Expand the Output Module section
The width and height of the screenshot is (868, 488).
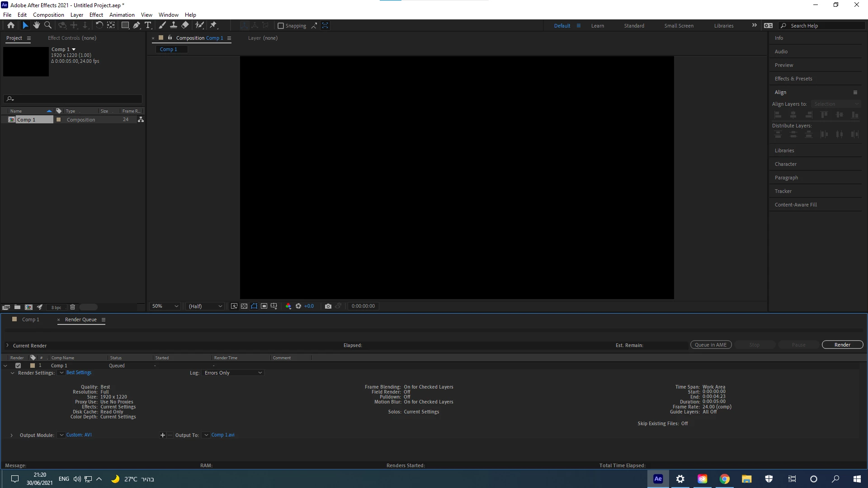[x=11, y=435]
